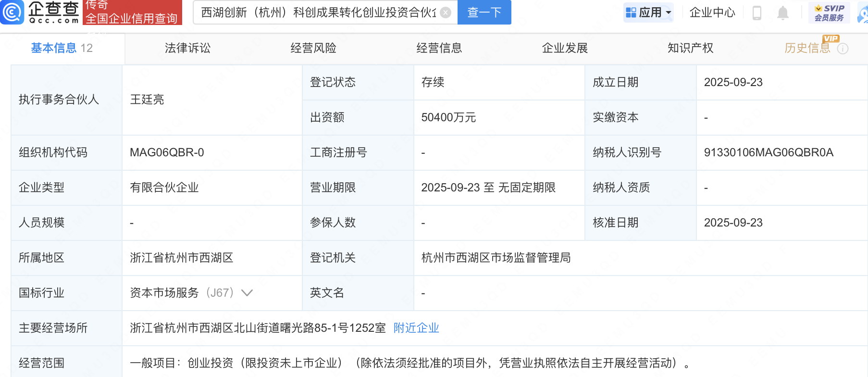
Task: Select organization code MAG06QBR-0
Action: tap(167, 152)
